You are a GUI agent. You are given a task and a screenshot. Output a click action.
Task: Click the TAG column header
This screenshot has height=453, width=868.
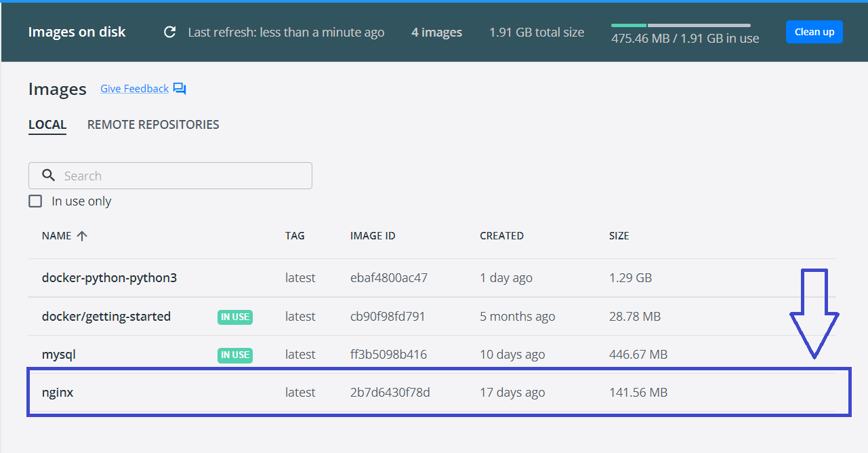pos(295,236)
